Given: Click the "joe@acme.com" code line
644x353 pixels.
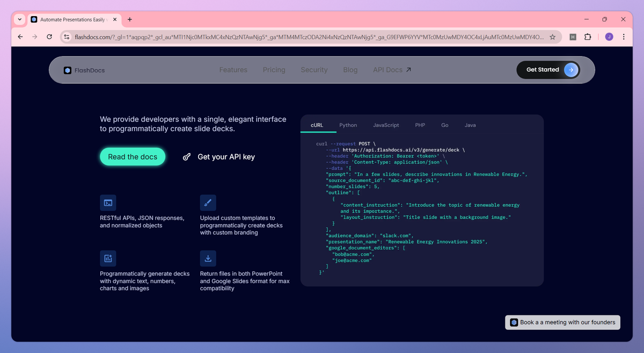Looking at the screenshot, I should [352, 260].
